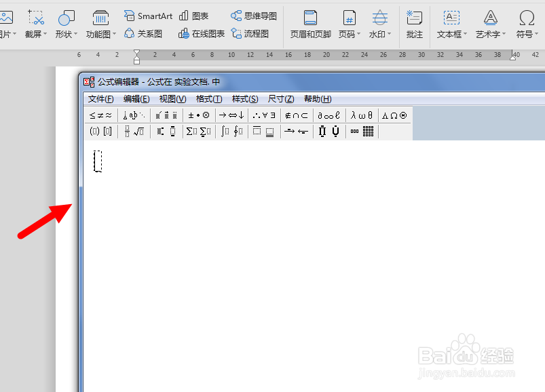Open relational symbols palette (≤≠≈)
Viewport: 545px width, 392px height.
[101, 115]
